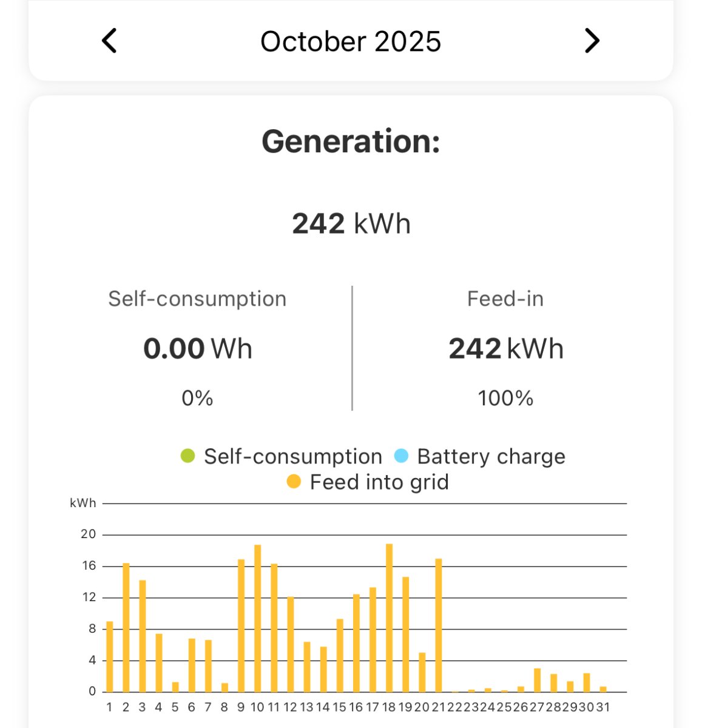Screen dimensions: 702x728
Task: Tap the total 242 kWh generation figure
Action: [351, 223]
